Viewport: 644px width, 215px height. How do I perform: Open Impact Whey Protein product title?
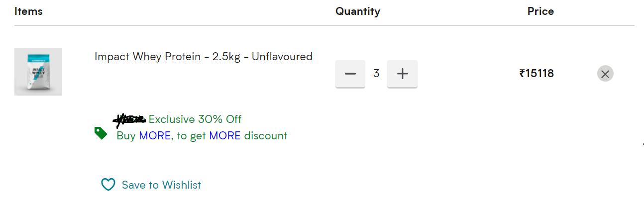tap(204, 57)
